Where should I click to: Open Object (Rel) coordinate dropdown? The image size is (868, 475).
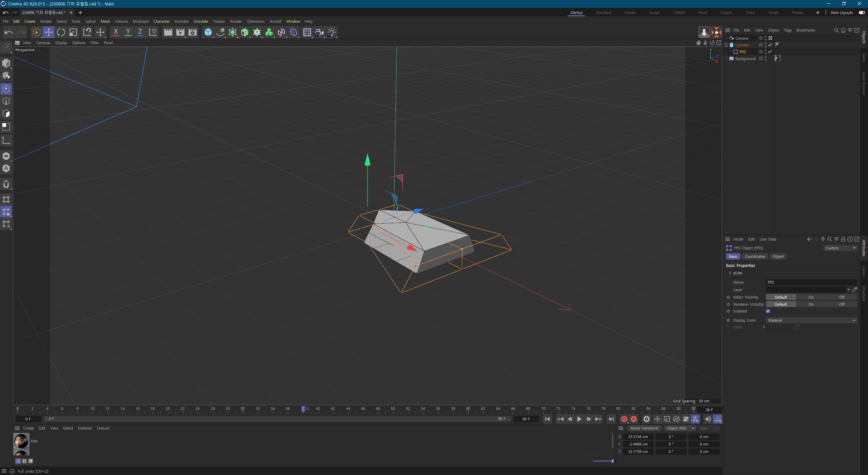[679, 428]
